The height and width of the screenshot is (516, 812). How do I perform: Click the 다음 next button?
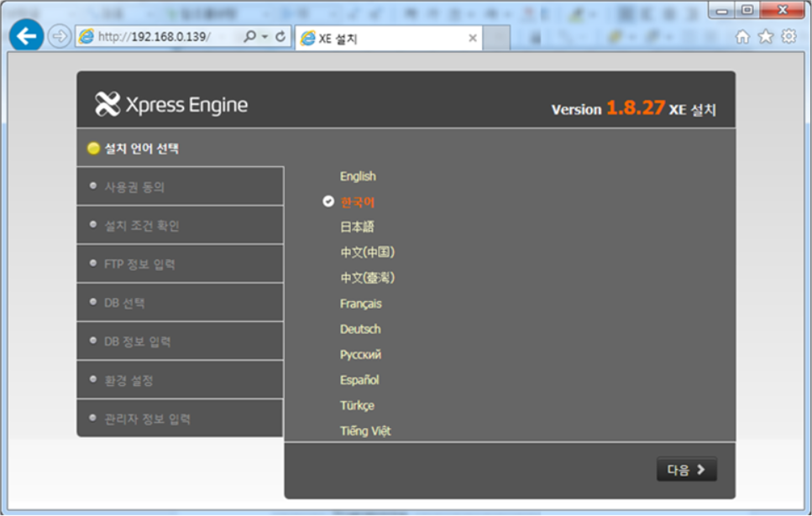[687, 469]
